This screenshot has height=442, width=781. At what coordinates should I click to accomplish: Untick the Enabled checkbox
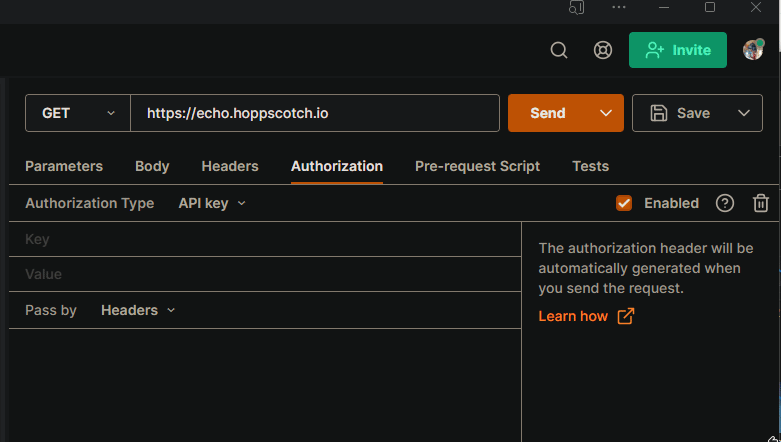point(624,203)
